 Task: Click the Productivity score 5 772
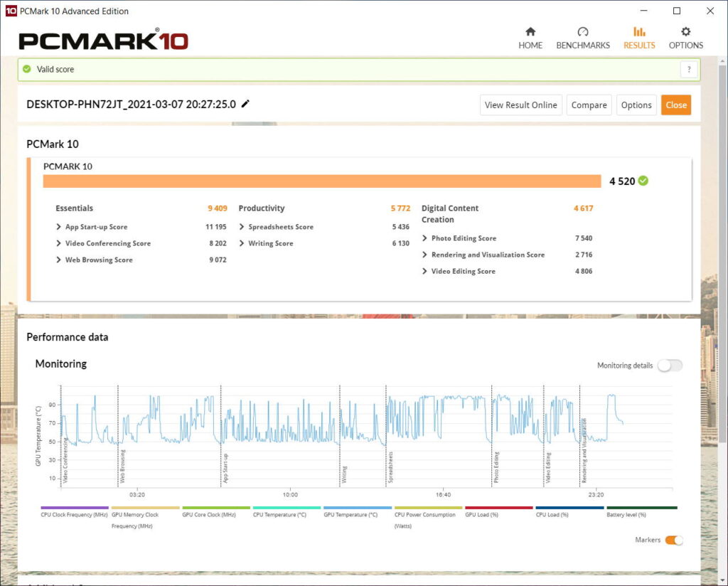(400, 208)
